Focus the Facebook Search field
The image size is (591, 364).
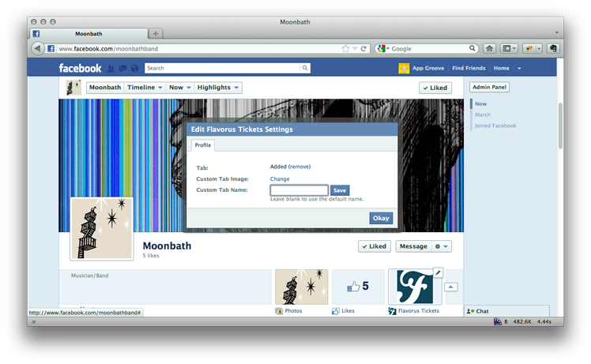[x=222, y=68]
